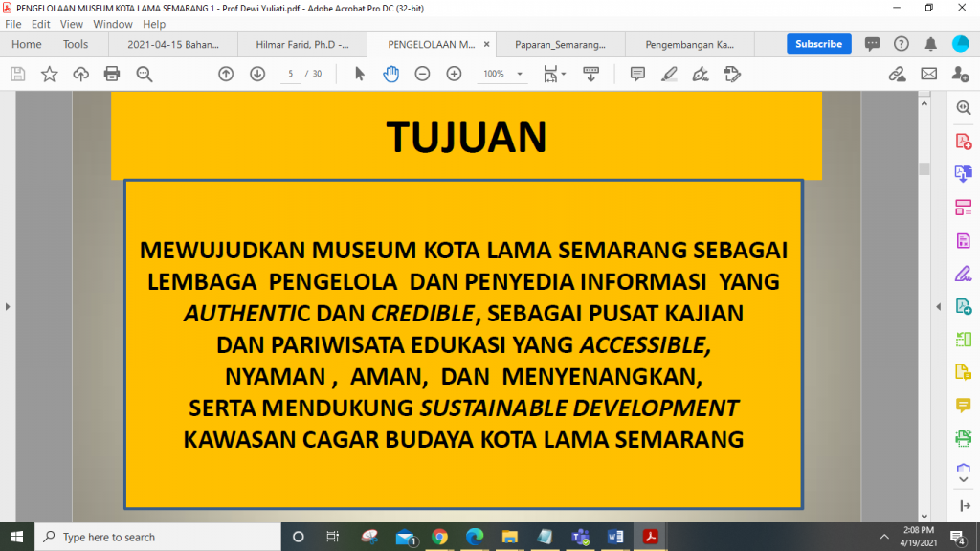Switch to Paparan_Semarang tab
980x551 pixels.
tap(561, 44)
